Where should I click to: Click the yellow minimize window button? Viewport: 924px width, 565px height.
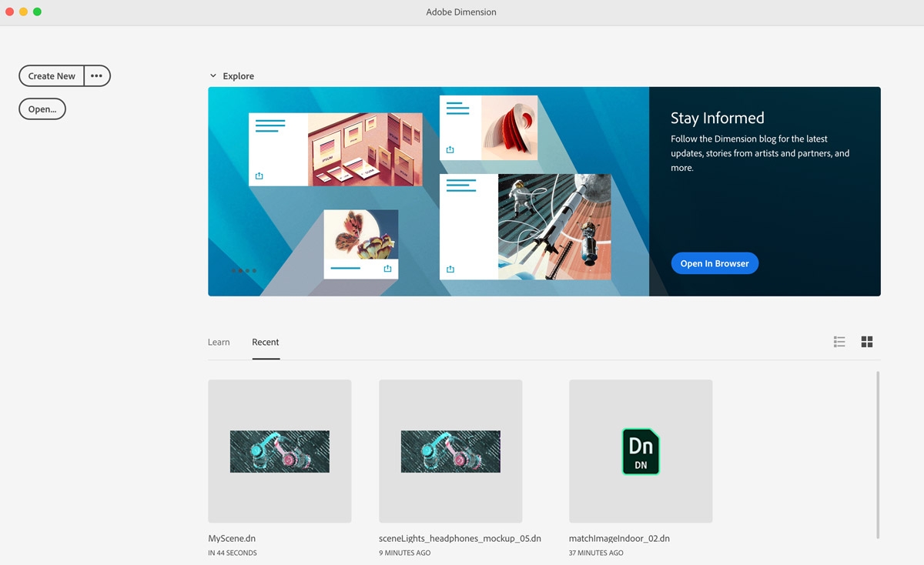23,12
